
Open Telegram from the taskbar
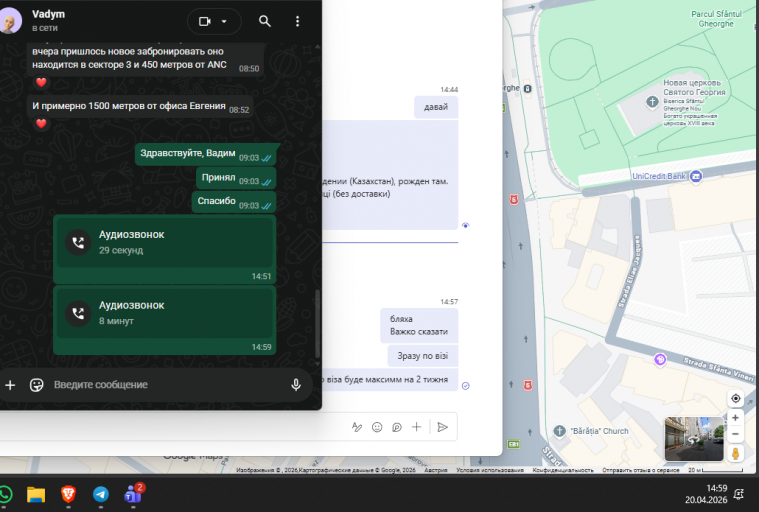coord(101,494)
